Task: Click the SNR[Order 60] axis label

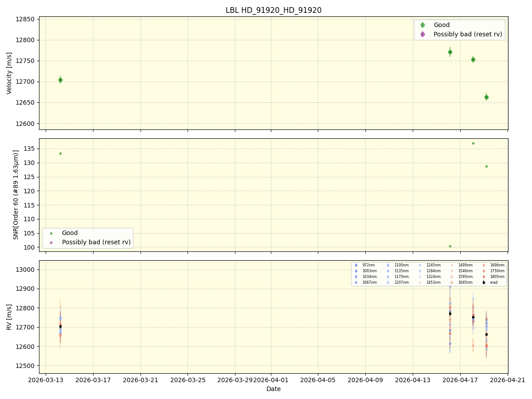Action: 16,195
